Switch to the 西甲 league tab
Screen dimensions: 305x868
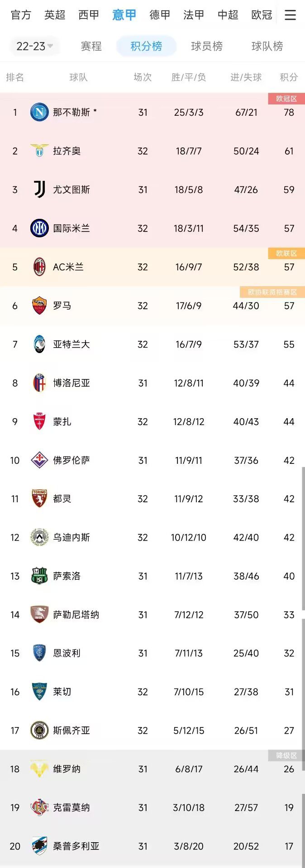pyautogui.click(x=89, y=15)
